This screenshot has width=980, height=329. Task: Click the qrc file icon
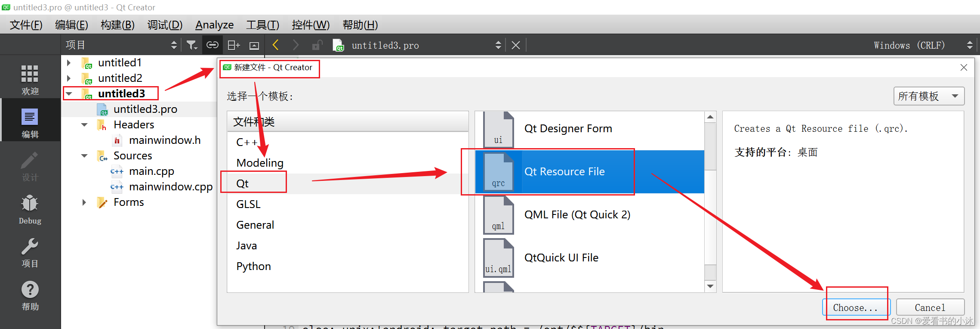[x=498, y=172]
